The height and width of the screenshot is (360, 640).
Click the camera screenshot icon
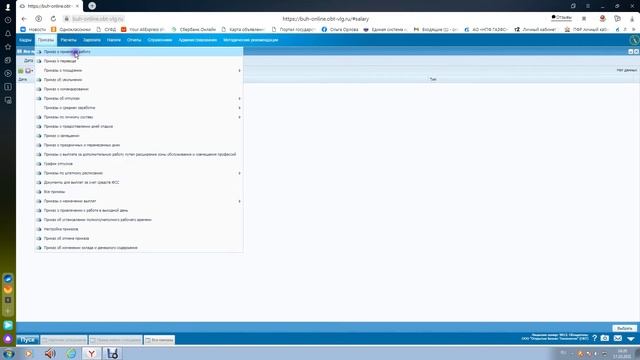click(605, 338)
